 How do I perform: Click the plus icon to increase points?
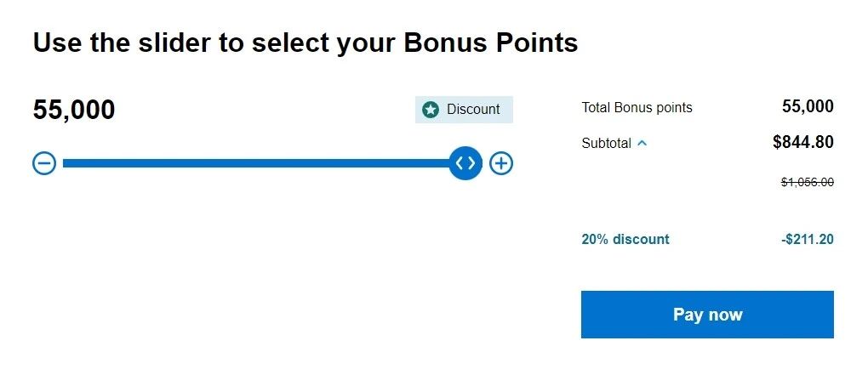tap(501, 163)
